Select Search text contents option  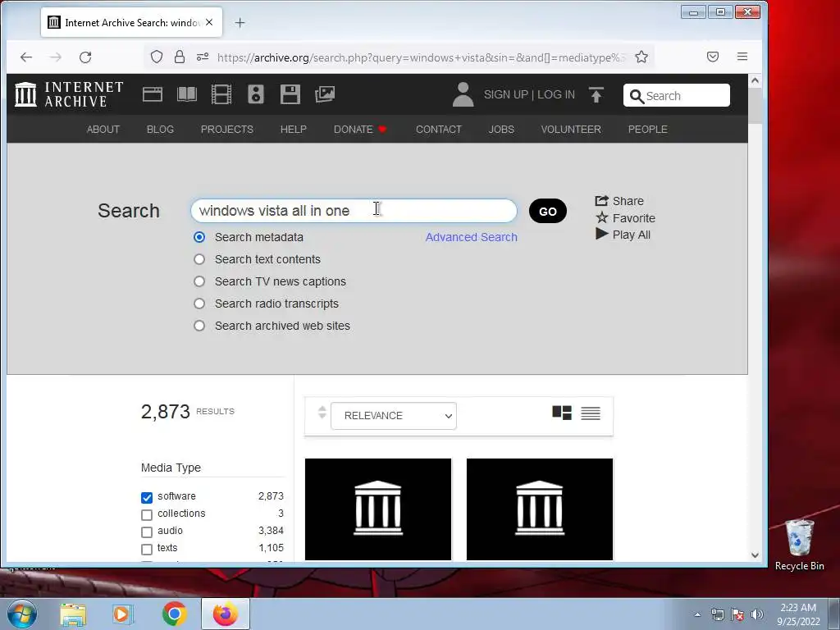pos(199,259)
